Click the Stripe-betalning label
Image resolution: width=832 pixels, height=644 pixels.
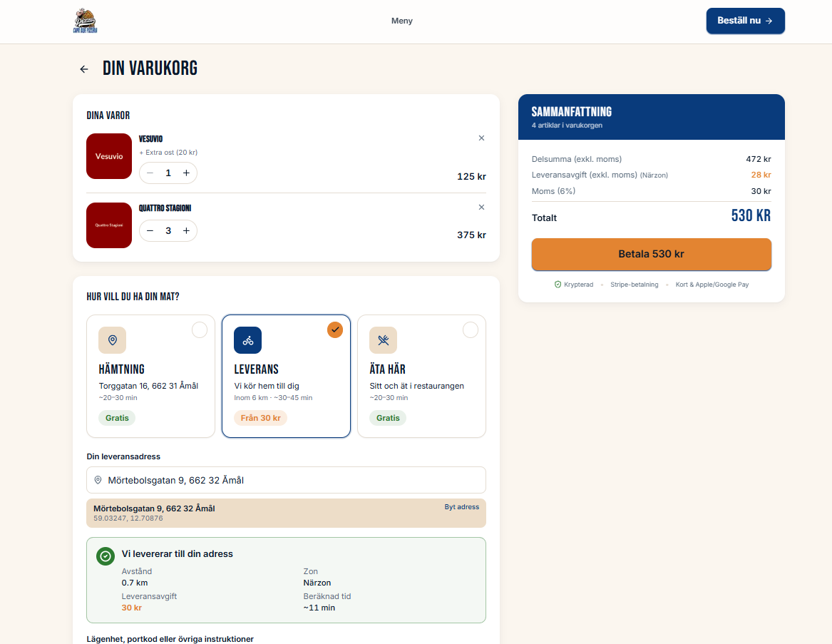pyautogui.click(x=634, y=285)
